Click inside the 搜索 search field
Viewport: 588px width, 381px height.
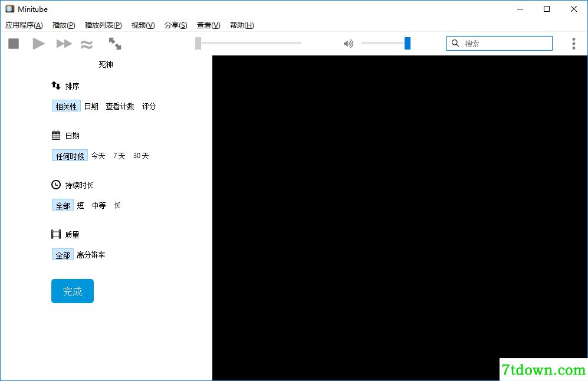[x=500, y=43]
